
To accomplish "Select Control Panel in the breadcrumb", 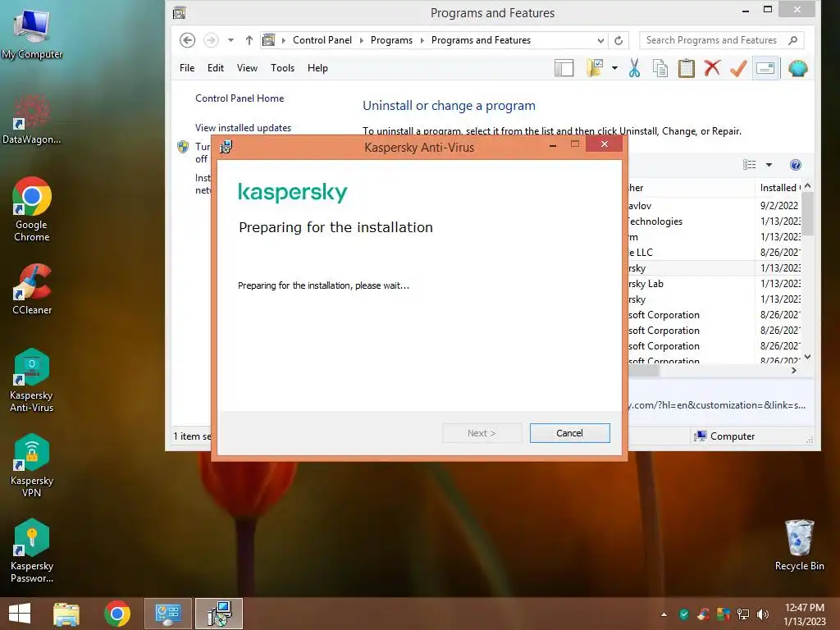I will click(322, 40).
